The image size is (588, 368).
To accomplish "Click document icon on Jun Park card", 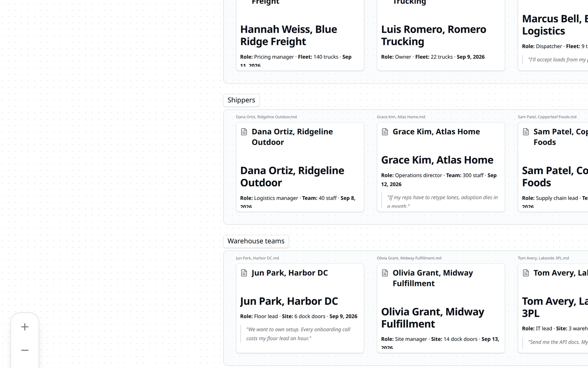I will pyautogui.click(x=244, y=273).
